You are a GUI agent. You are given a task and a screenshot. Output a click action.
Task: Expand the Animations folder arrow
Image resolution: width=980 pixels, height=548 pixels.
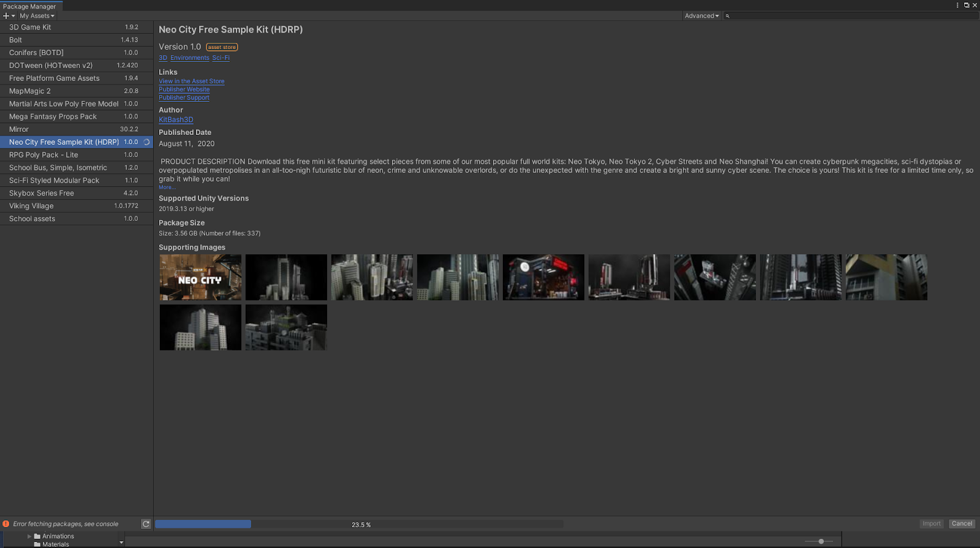click(x=29, y=536)
